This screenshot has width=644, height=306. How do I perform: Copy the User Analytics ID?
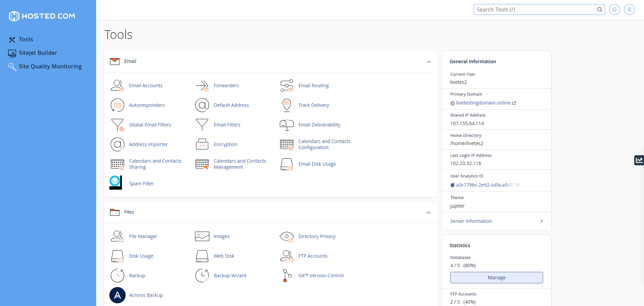tap(452, 185)
